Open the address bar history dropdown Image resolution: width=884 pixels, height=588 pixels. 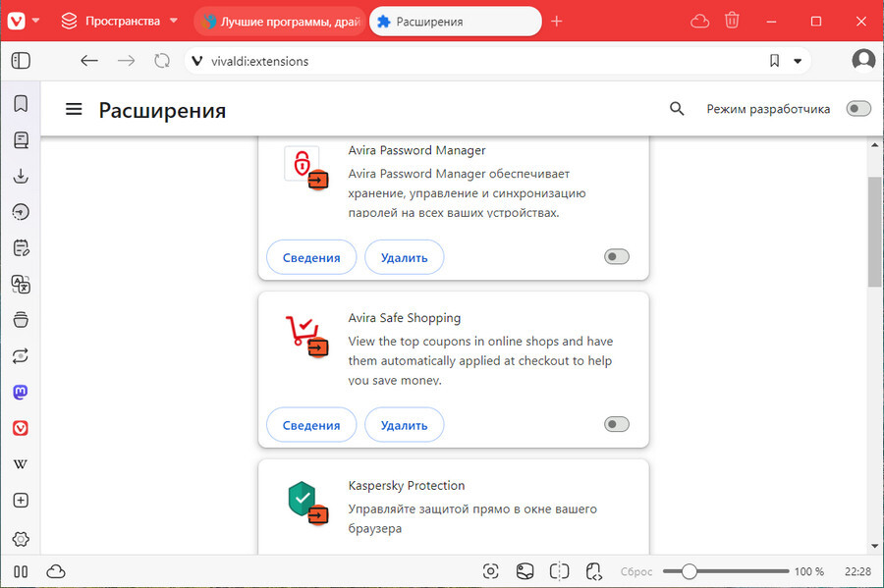click(x=798, y=62)
